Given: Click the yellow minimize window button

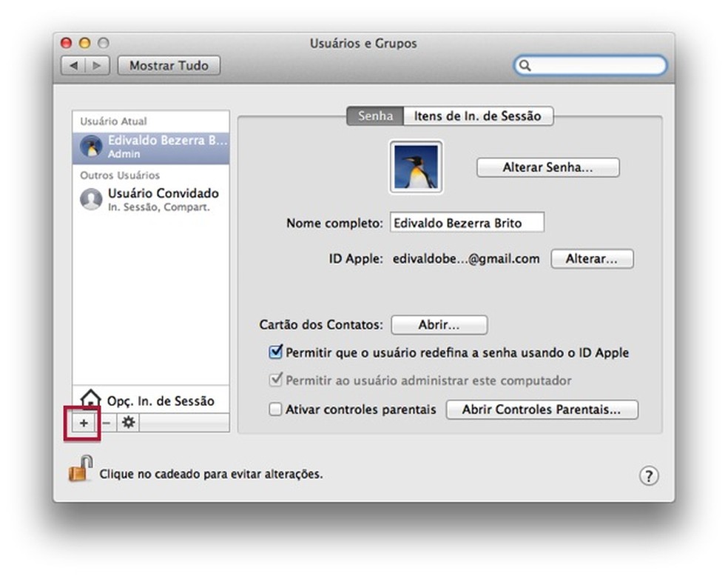Looking at the screenshot, I should tap(84, 43).
